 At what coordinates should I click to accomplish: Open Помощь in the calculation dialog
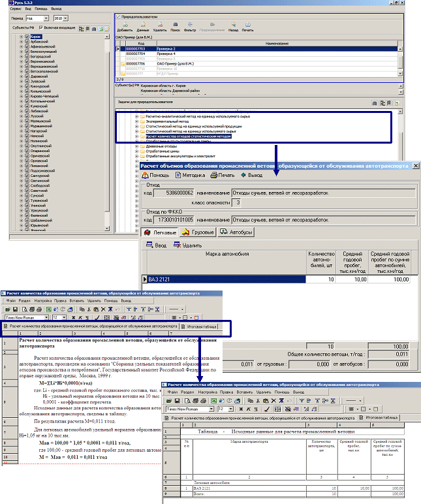pos(155,175)
